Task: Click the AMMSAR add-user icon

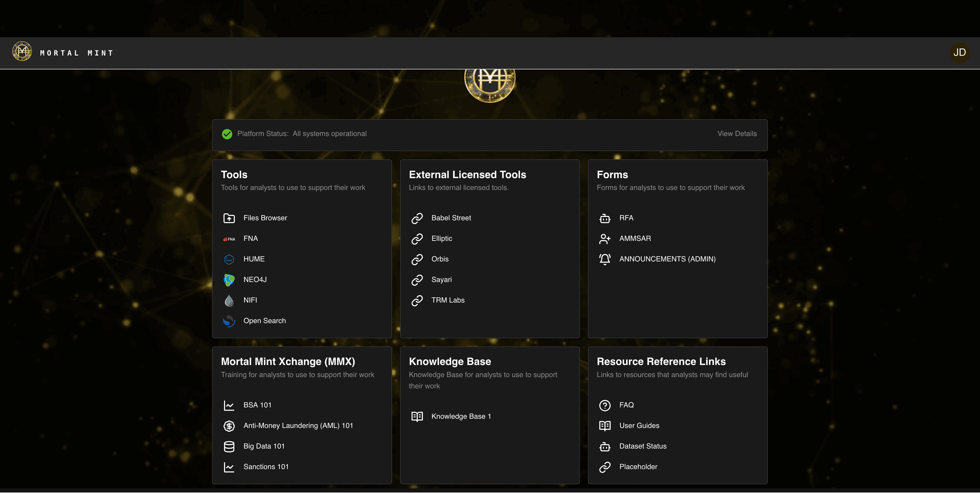Action: 604,239
